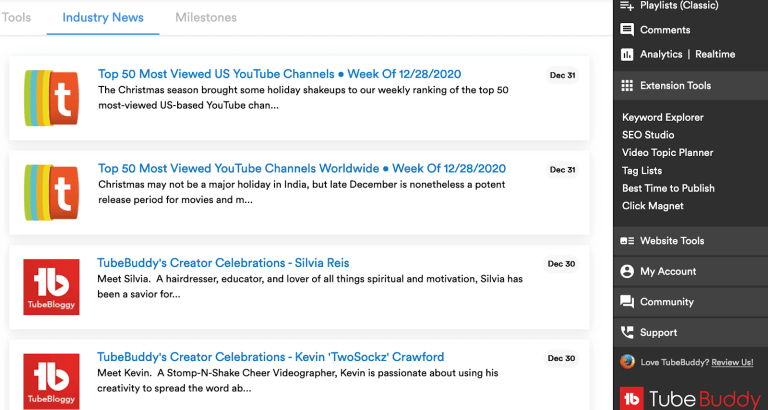Viewport: 768px width, 410px height.
Task: Open SEO Studio from Extension Tools
Action: pyautogui.click(x=648, y=135)
